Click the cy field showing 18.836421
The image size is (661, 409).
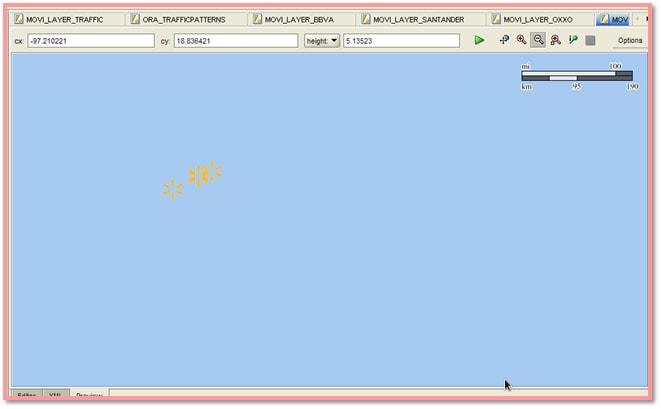pos(236,41)
